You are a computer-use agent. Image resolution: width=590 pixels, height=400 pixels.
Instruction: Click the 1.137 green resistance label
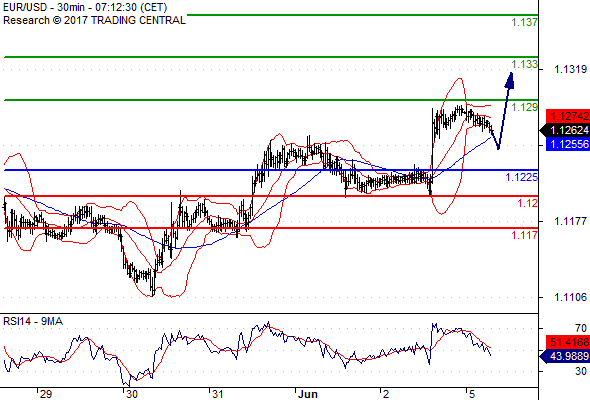coord(525,22)
